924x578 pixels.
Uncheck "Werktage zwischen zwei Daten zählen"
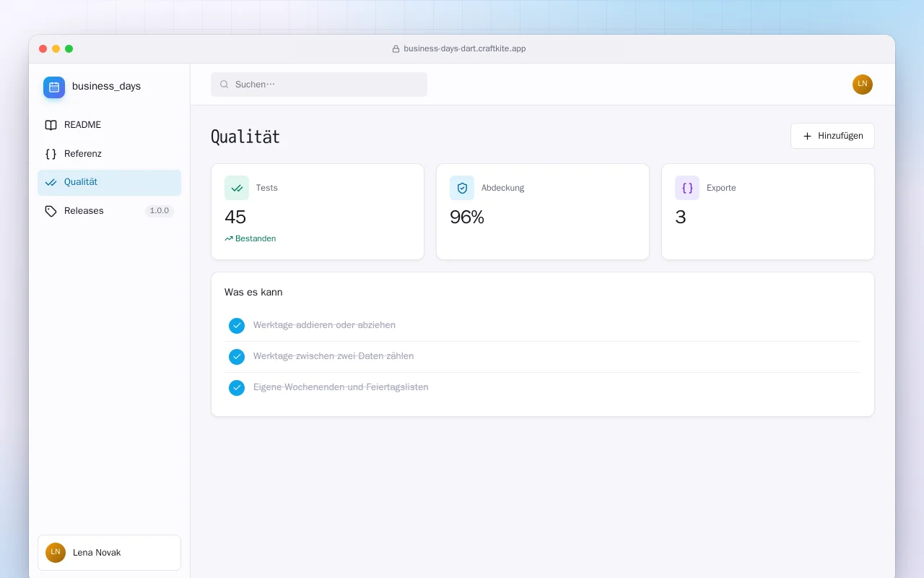point(237,357)
